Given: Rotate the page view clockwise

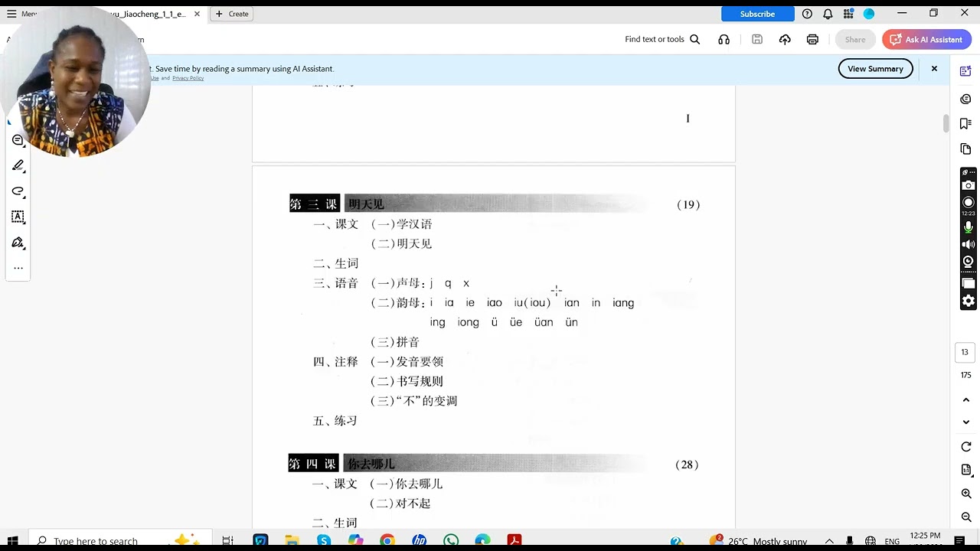Looking at the screenshot, I should point(965,447).
